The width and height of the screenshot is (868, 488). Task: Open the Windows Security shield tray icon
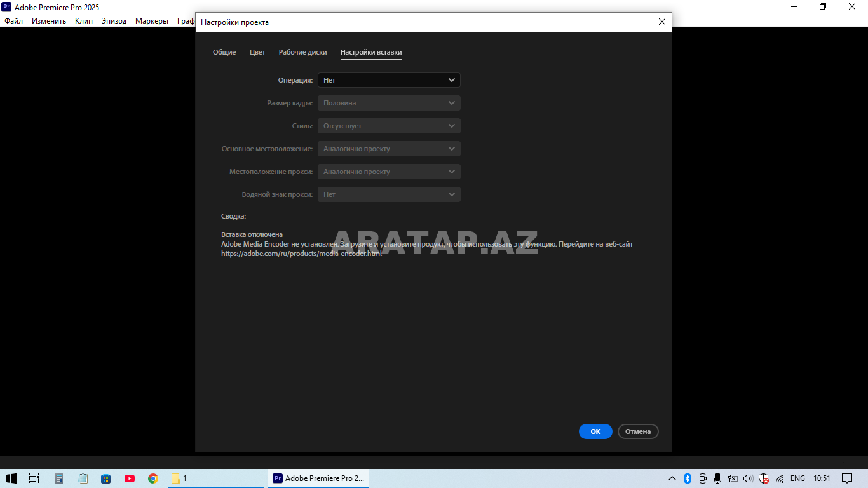764,478
